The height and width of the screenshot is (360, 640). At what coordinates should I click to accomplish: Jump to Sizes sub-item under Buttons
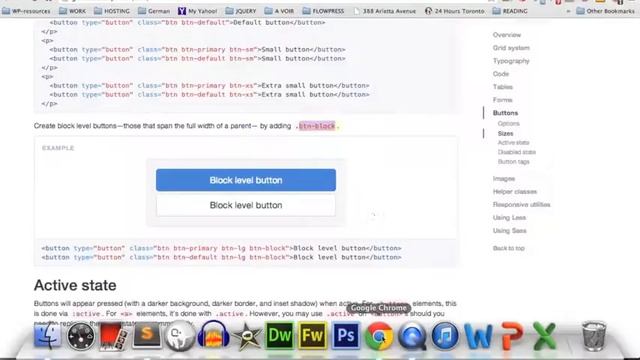click(x=505, y=133)
